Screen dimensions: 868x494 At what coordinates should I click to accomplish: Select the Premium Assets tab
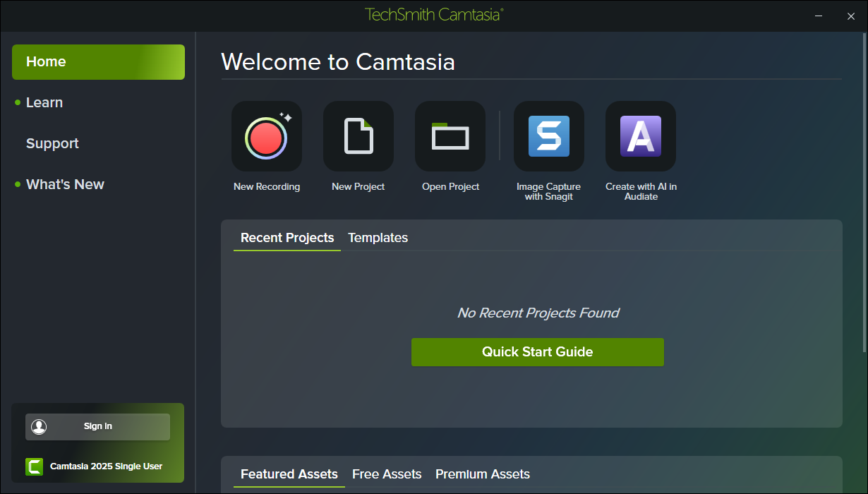tap(483, 474)
